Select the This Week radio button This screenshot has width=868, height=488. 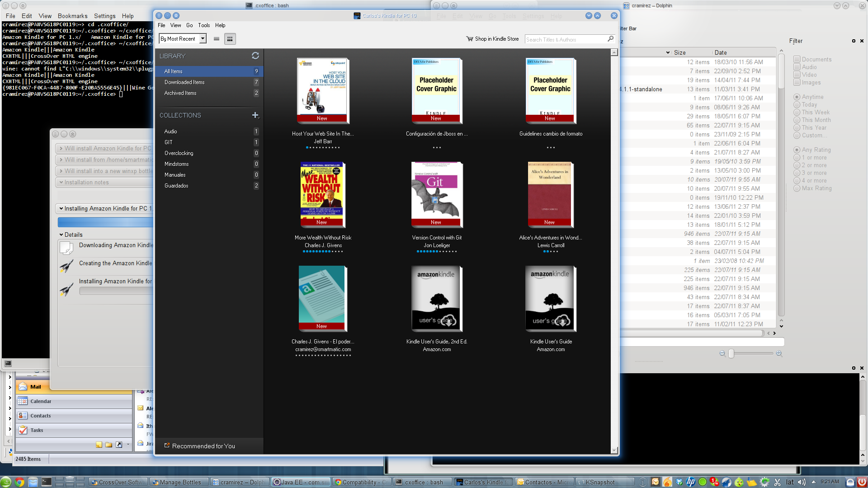pos(797,112)
